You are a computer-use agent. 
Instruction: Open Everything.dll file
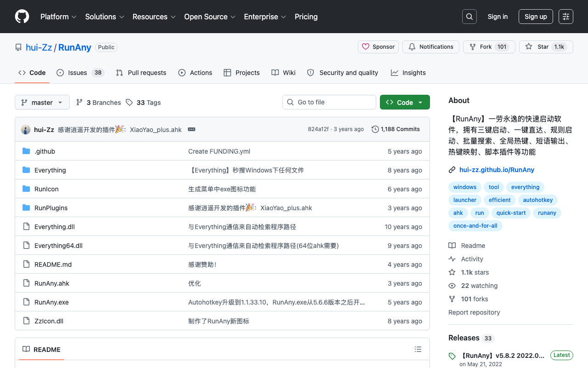[55, 227]
